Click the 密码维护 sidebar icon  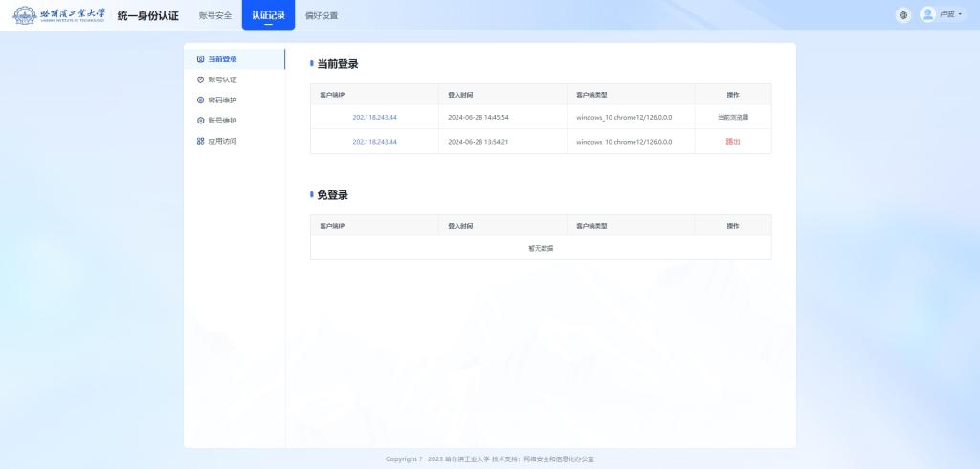coord(200,100)
